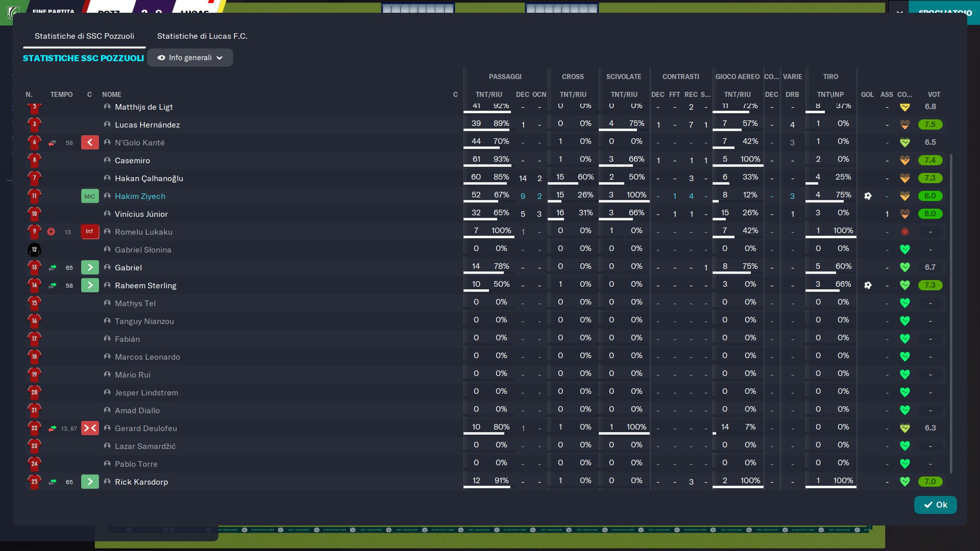Click the GIOCO AEREO column group header
The height and width of the screenshot is (551, 980).
737,77
